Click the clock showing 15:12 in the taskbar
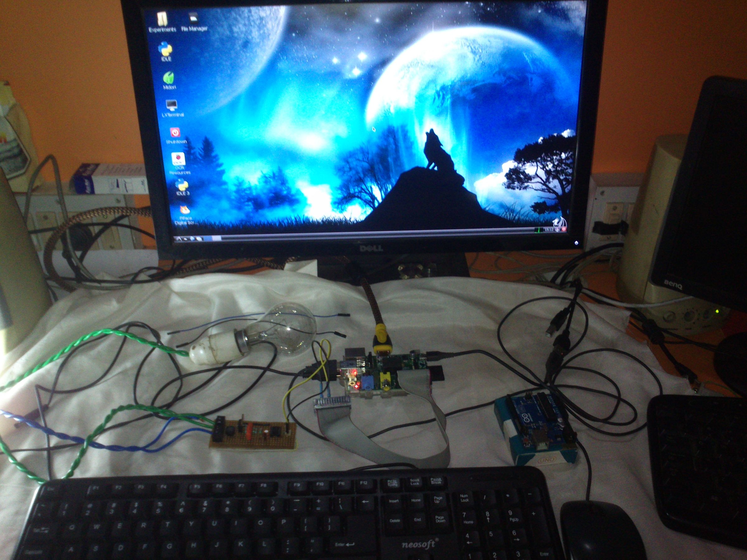The image size is (747, 560). (x=549, y=230)
